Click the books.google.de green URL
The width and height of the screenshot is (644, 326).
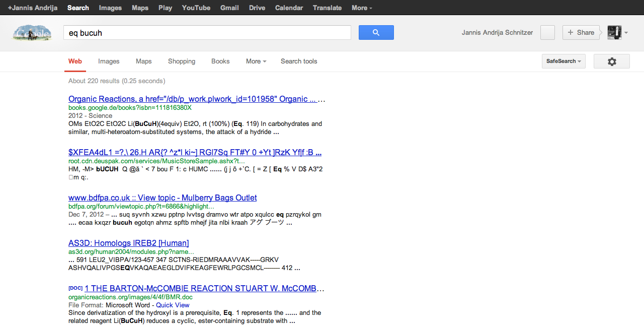tap(130, 107)
